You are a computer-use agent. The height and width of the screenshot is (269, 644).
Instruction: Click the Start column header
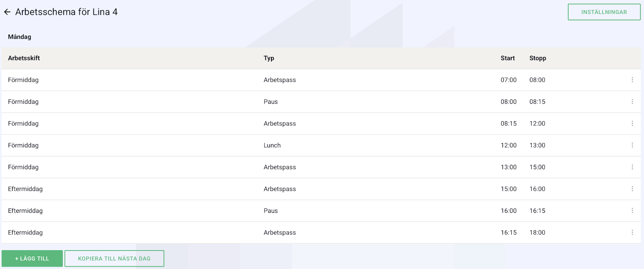(508, 58)
